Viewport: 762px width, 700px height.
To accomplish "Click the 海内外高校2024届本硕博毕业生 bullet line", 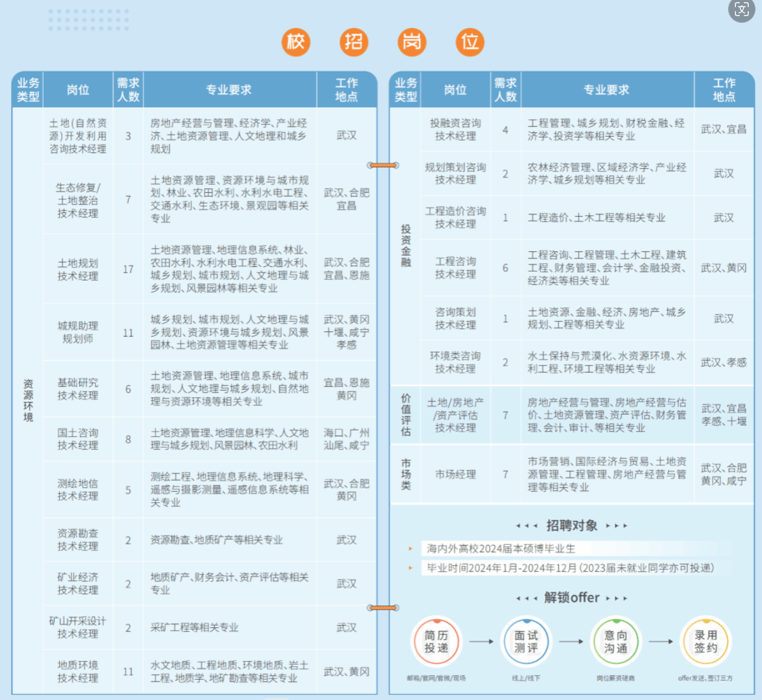I will 501,549.
